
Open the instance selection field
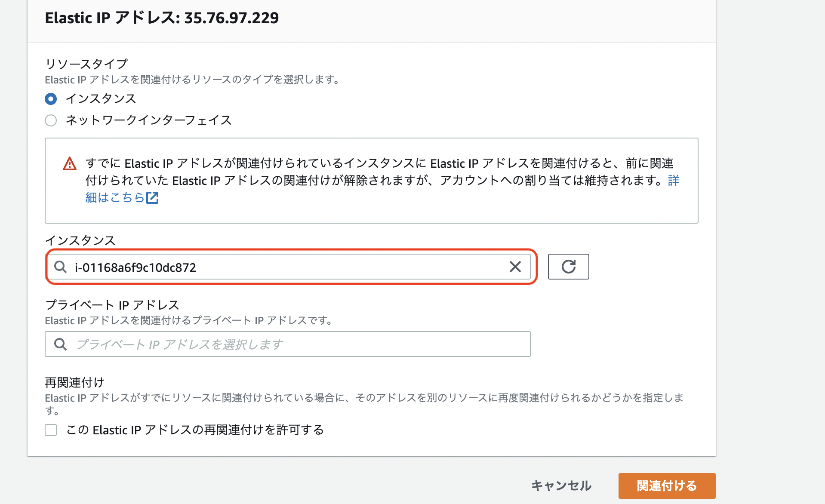coord(288,267)
